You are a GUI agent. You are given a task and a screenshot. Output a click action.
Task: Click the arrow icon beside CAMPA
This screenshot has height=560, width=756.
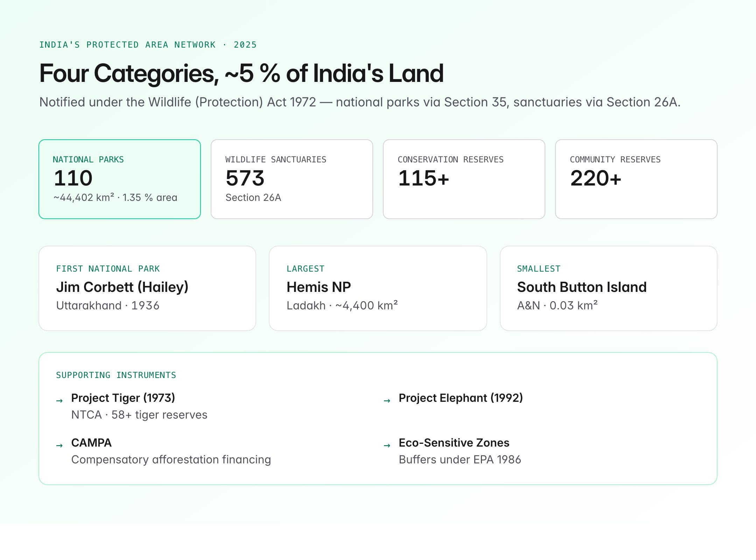pos(59,445)
